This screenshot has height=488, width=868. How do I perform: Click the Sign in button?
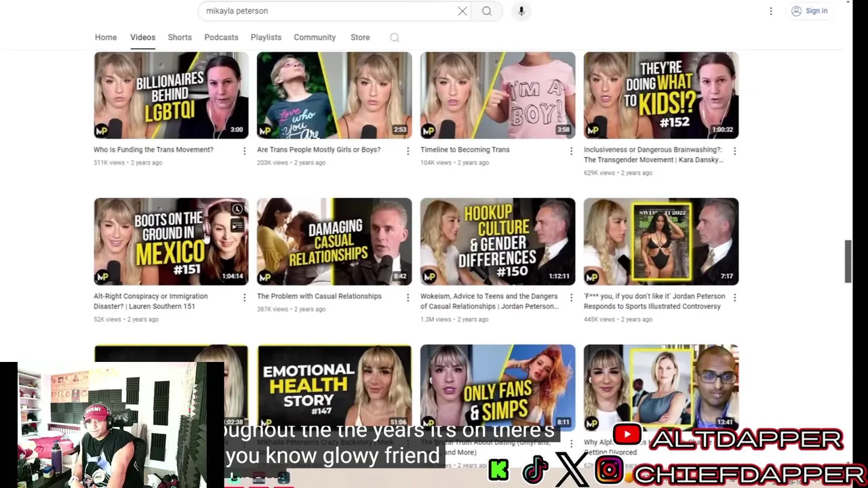(810, 11)
